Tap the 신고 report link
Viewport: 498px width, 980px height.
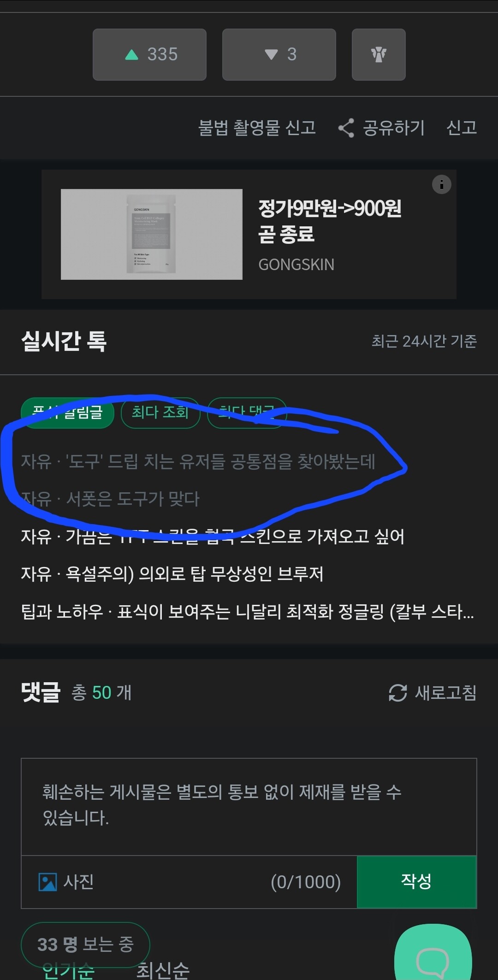[462, 128]
